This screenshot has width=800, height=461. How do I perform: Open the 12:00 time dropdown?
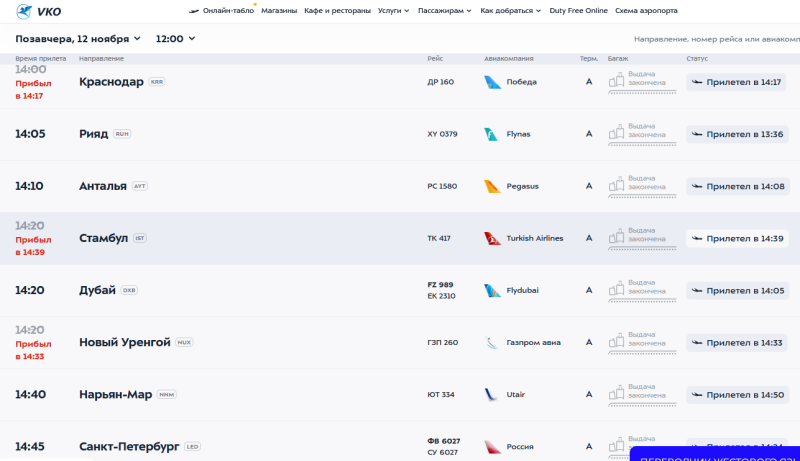tap(175, 39)
